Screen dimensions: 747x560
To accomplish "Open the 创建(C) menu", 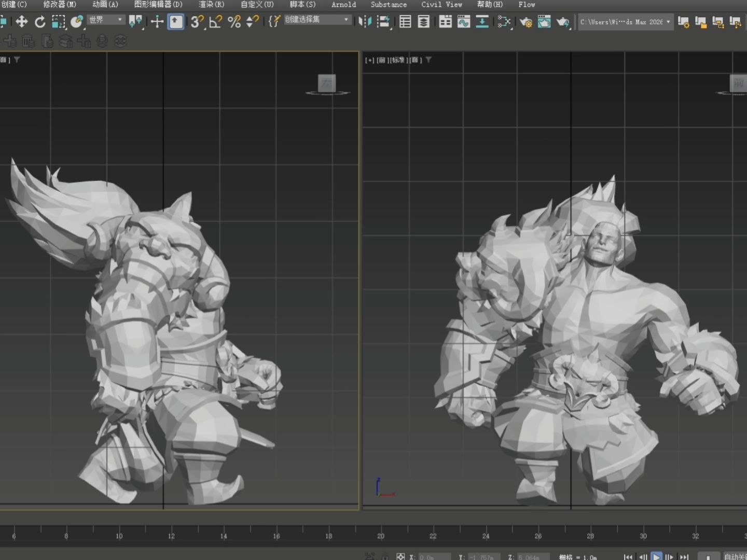I will pos(14,5).
